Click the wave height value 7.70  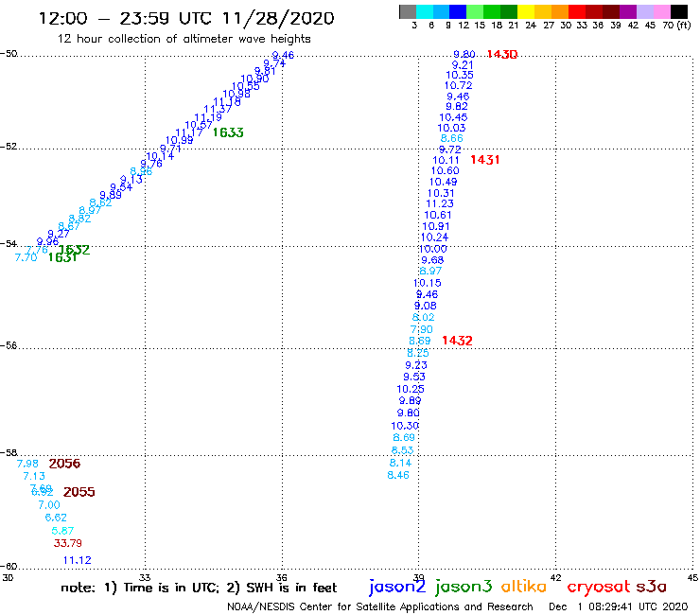[26, 257]
